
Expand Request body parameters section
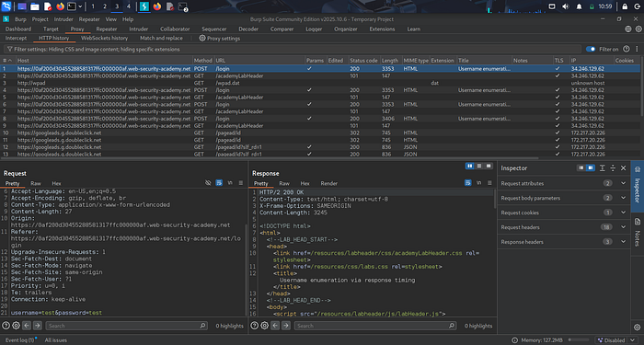tap(623, 198)
